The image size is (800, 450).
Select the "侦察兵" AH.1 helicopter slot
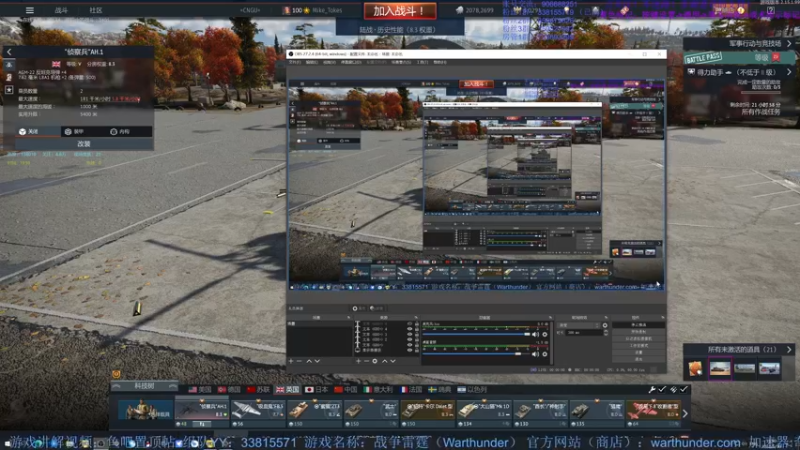point(202,412)
